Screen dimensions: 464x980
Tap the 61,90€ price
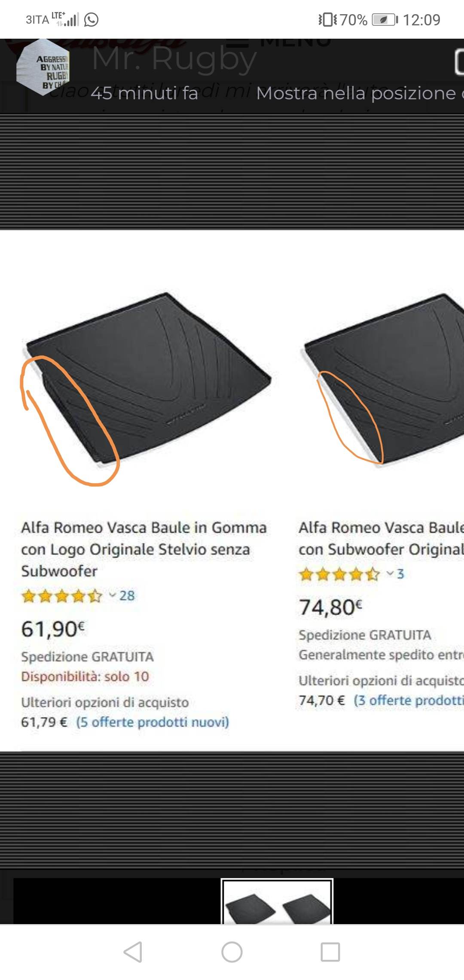[53, 629]
